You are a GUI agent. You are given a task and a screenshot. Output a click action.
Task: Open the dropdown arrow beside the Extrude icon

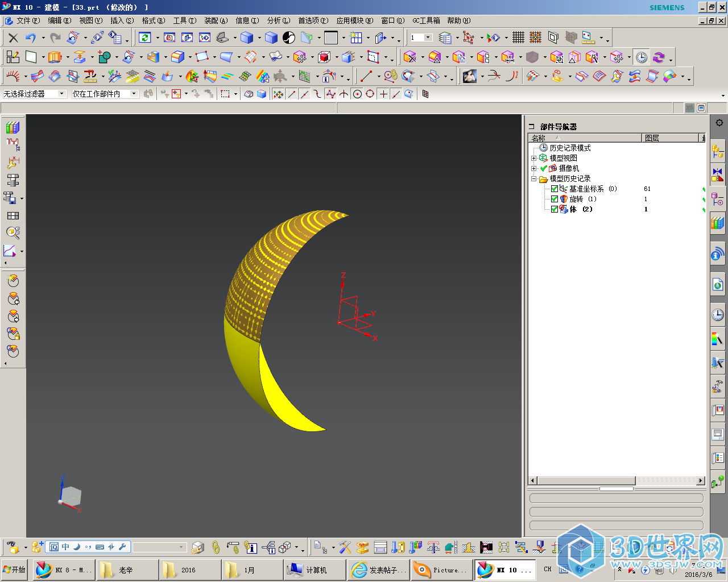coord(67,57)
